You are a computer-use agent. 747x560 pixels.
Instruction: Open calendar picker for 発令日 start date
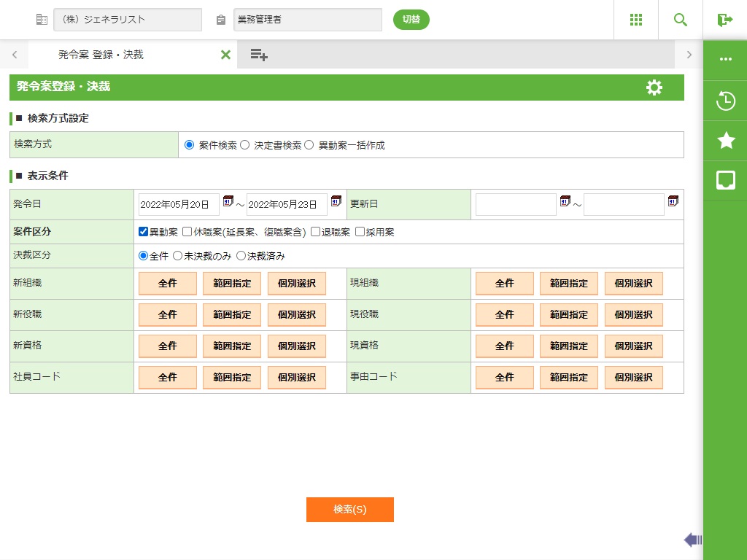click(228, 201)
